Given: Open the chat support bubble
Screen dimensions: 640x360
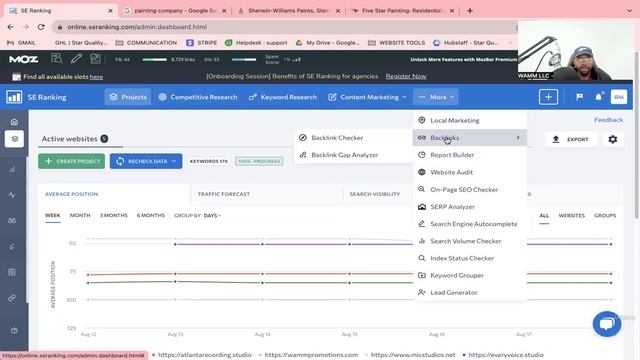Looking at the screenshot, I should coord(607,324).
